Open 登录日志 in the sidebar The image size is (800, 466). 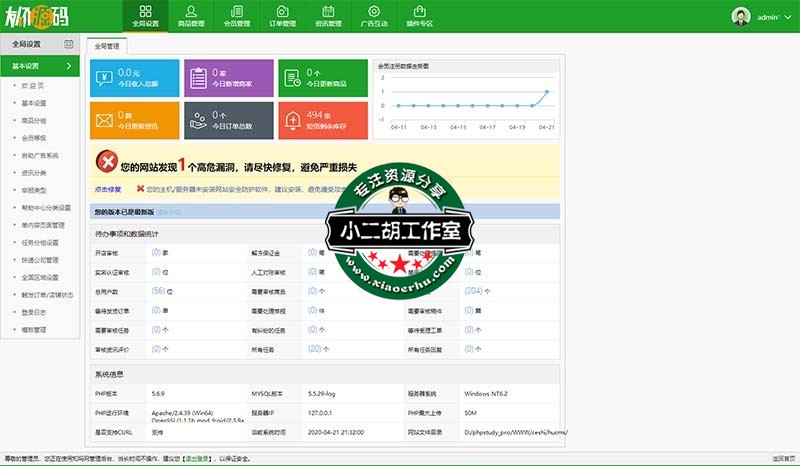point(34,311)
